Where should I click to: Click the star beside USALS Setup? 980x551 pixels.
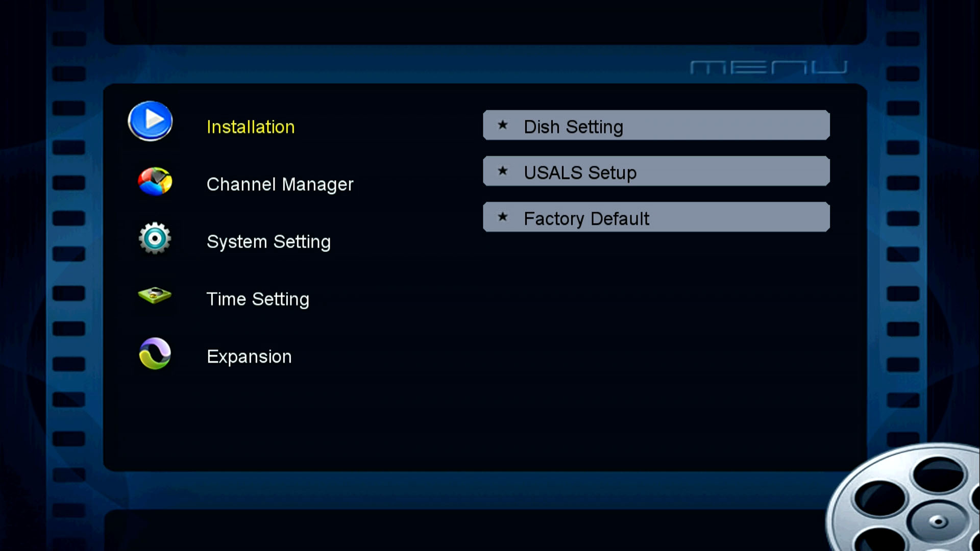tap(503, 171)
